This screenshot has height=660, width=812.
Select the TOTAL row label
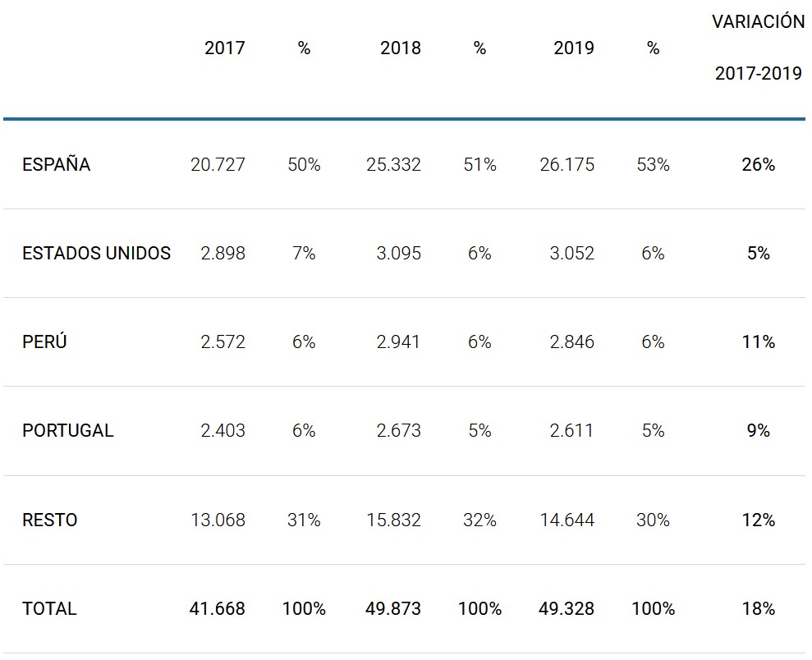[x=49, y=609]
